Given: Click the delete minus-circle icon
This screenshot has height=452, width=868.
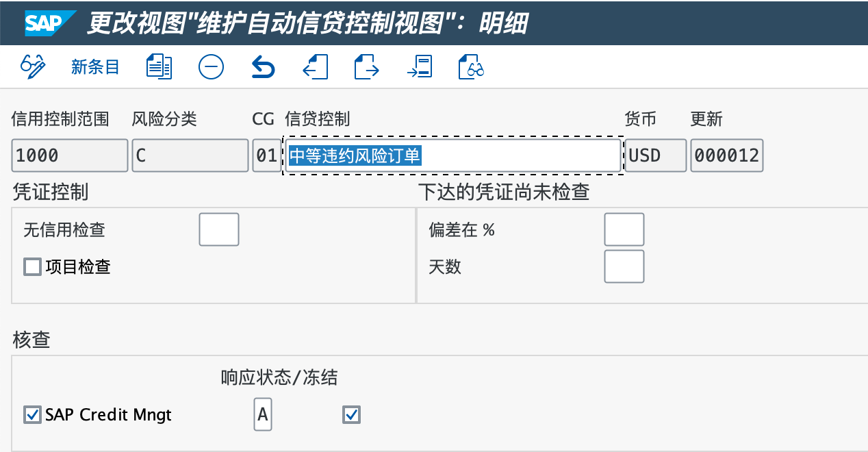Looking at the screenshot, I should point(211,66).
